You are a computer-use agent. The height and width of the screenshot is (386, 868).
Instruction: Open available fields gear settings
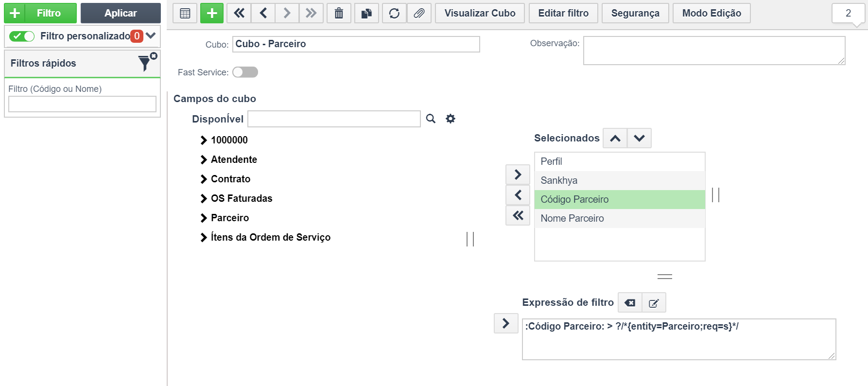pyautogui.click(x=451, y=119)
